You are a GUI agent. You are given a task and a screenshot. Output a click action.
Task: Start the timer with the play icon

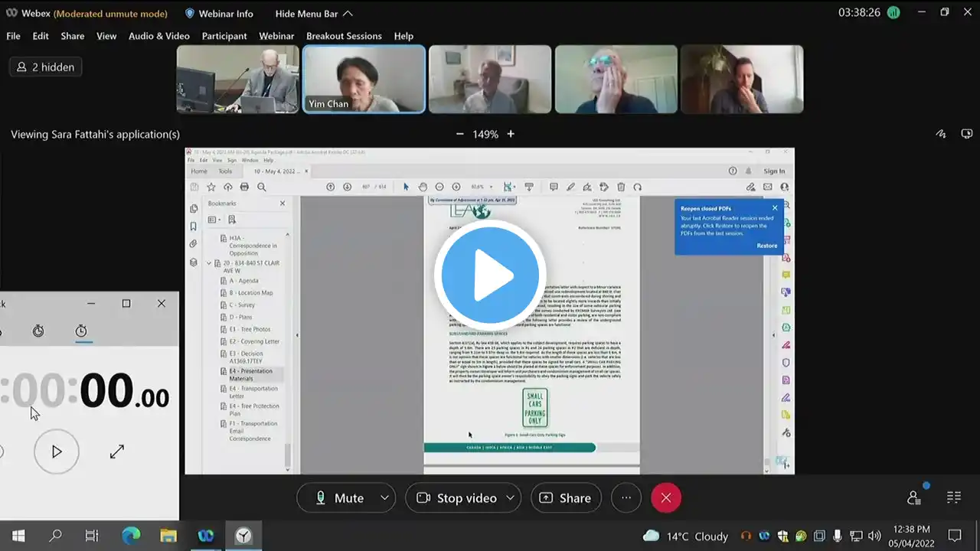(x=57, y=452)
